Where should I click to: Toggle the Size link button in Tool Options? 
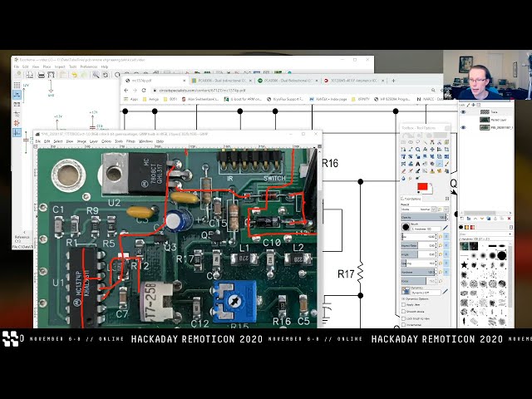point(446,236)
